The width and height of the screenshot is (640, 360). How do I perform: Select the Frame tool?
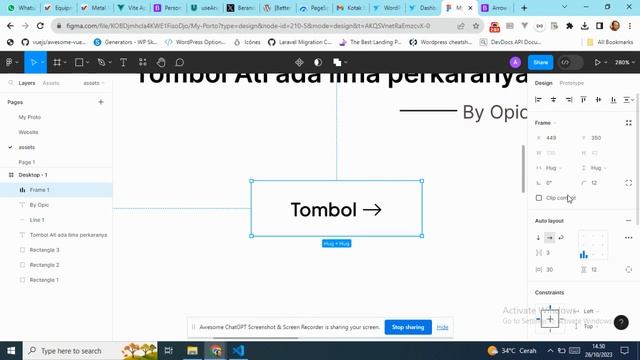pos(57,62)
